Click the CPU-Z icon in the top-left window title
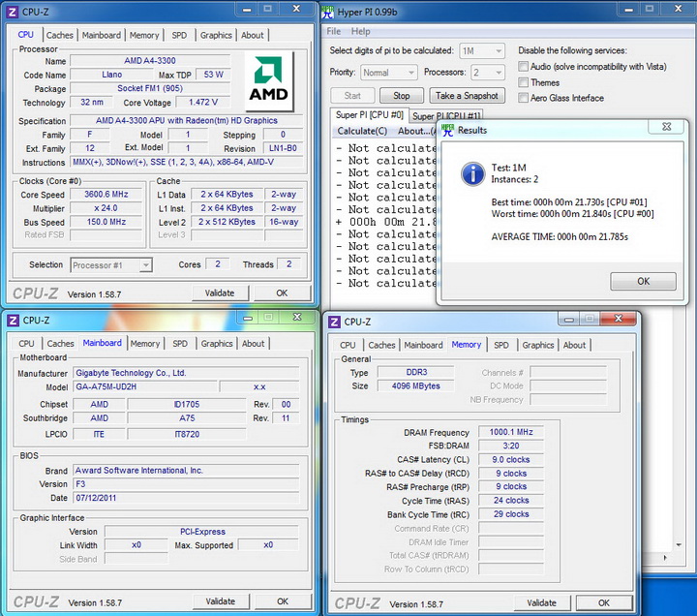The image size is (697, 616). 12,11
